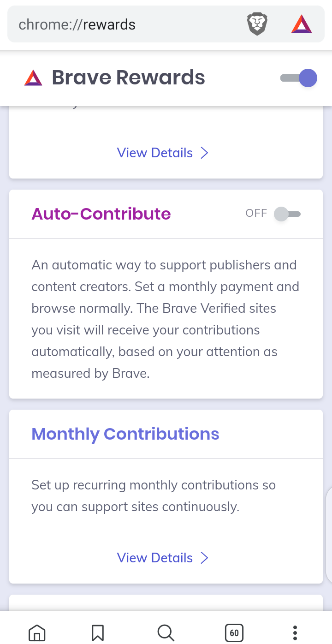Enable the Auto-Contribute switch

pyautogui.click(x=287, y=214)
